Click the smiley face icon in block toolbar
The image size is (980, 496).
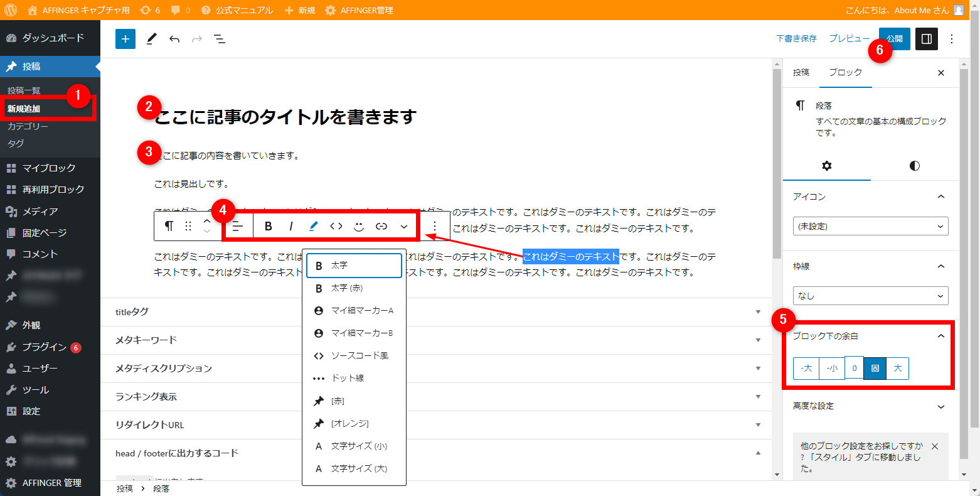coord(359,226)
